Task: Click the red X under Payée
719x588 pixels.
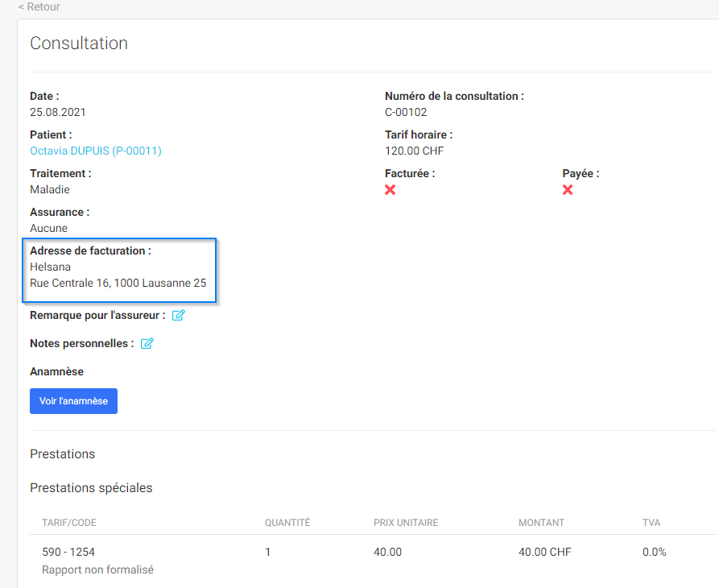Action: 568,190
